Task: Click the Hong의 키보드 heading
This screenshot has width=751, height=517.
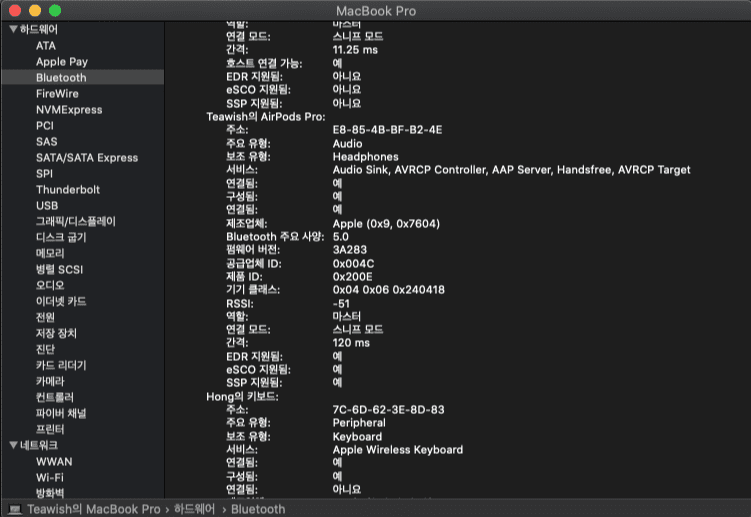Action: (242, 397)
